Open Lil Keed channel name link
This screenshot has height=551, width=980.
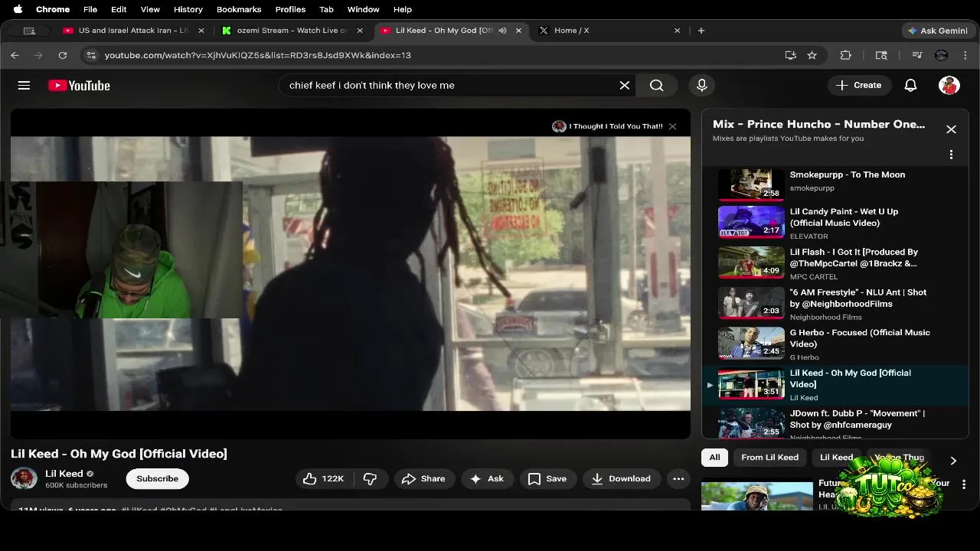coord(64,474)
